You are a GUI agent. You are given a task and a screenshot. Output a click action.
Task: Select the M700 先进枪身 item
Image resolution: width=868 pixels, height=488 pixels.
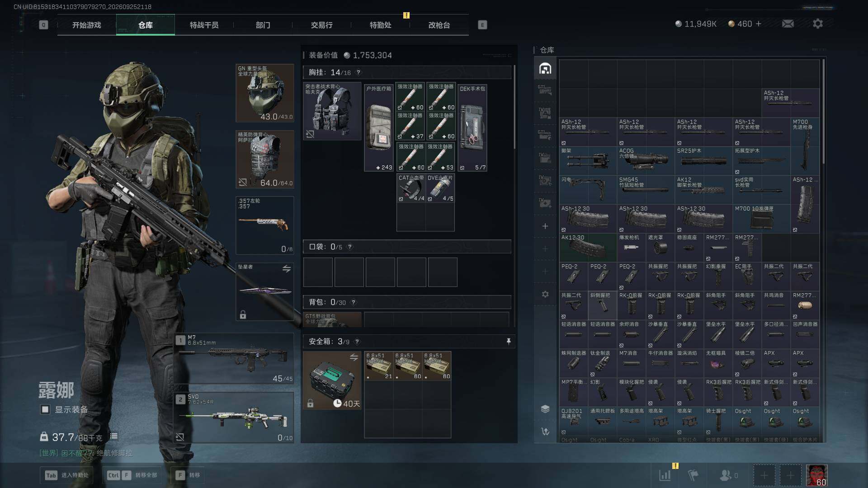[x=805, y=146]
